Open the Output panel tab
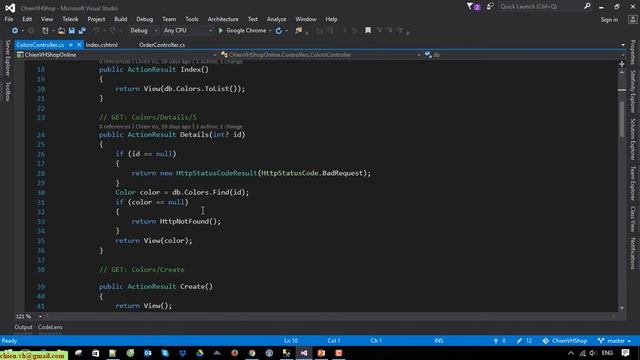This screenshot has height=360, width=640. coord(23,327)
